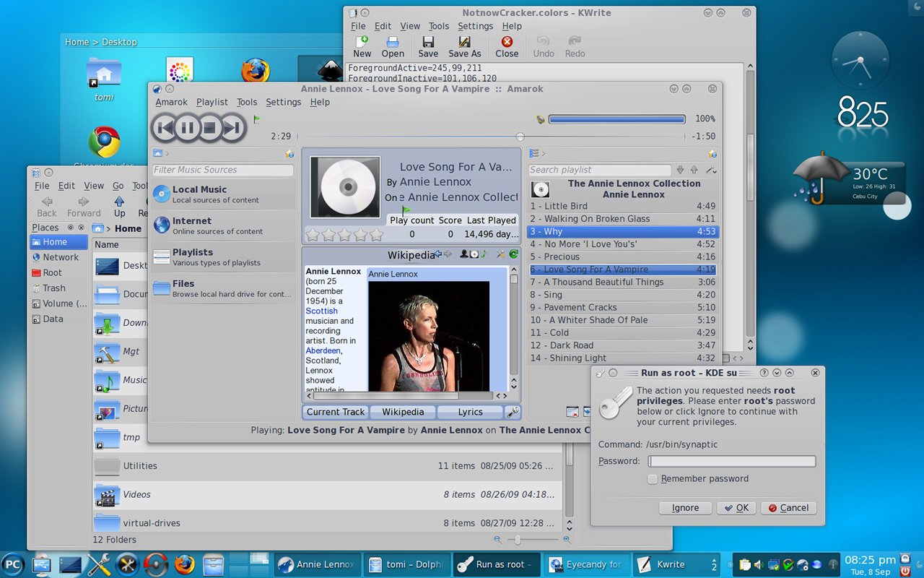This screenshot has height=578, width=924.
Task: Reload Wikipedia applet with green icon
Action: 513,254
